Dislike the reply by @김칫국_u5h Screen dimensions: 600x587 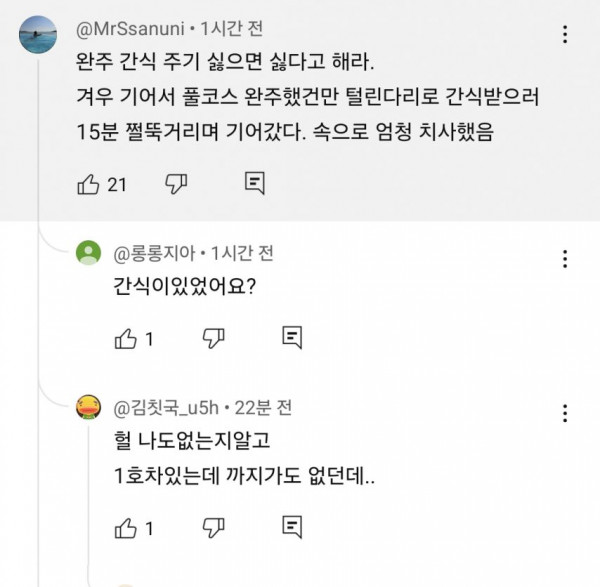click(x=213, y=528)
